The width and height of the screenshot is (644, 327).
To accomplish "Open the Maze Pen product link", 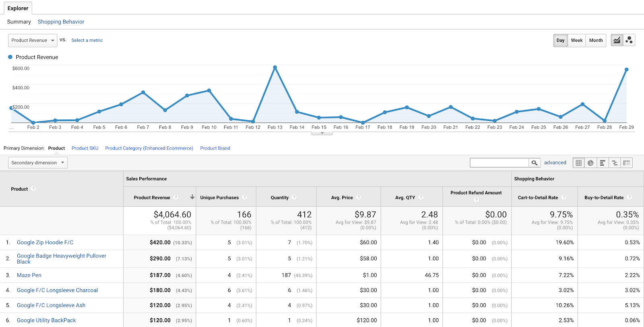I will pyautogui.click(x=29, y=275).
